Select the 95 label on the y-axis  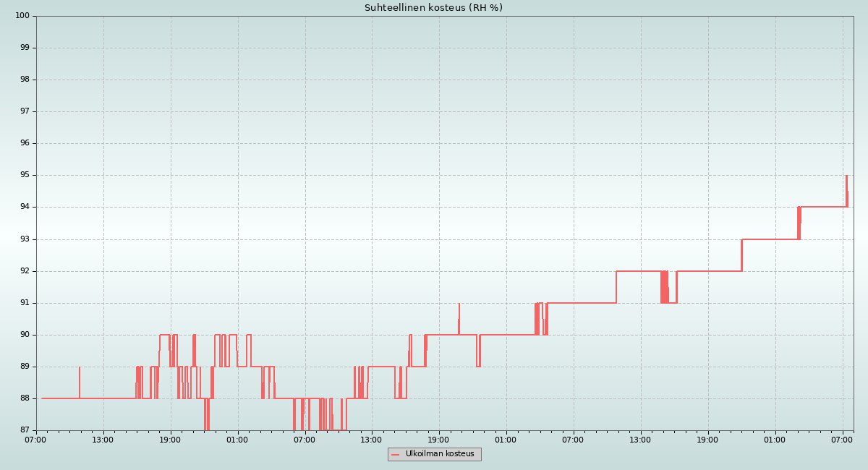[24, 175]
